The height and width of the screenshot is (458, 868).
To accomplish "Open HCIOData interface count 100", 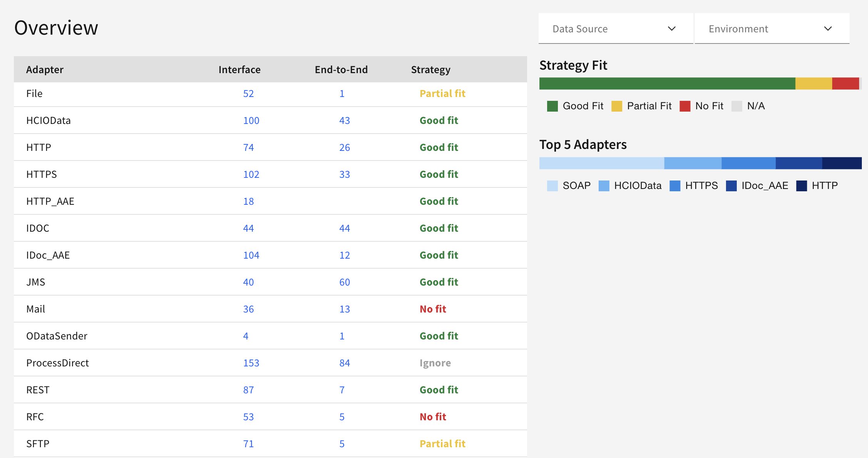I will 251,121.
